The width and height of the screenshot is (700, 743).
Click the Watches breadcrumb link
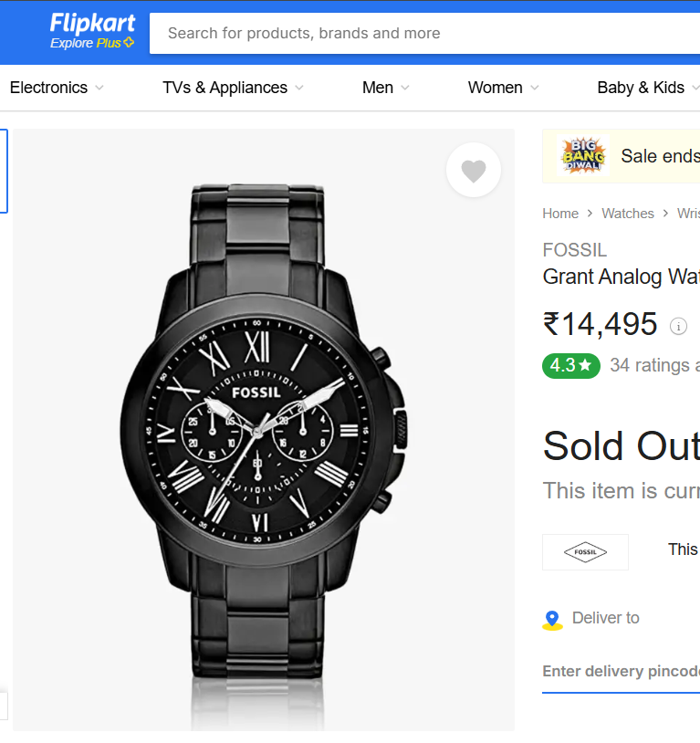(628, 213)
